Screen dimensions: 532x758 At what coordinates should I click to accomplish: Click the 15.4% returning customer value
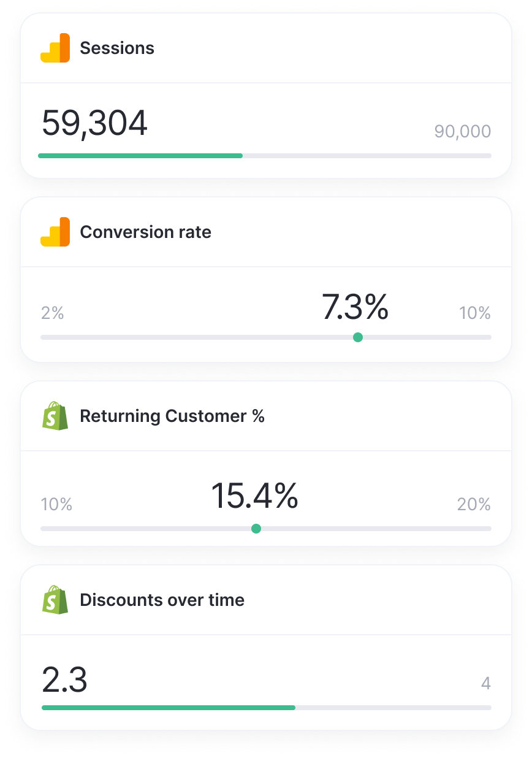pyautogui.click(x=254, y=496)
